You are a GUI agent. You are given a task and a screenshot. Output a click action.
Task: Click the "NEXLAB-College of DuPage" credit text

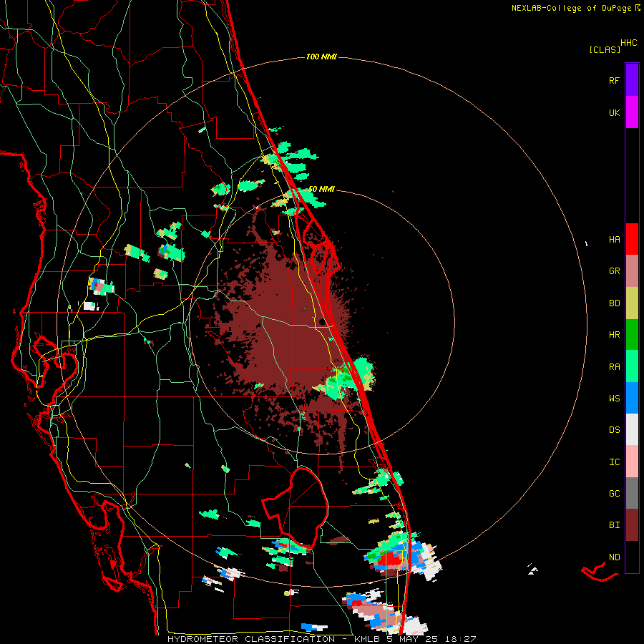tap(571, 8)
